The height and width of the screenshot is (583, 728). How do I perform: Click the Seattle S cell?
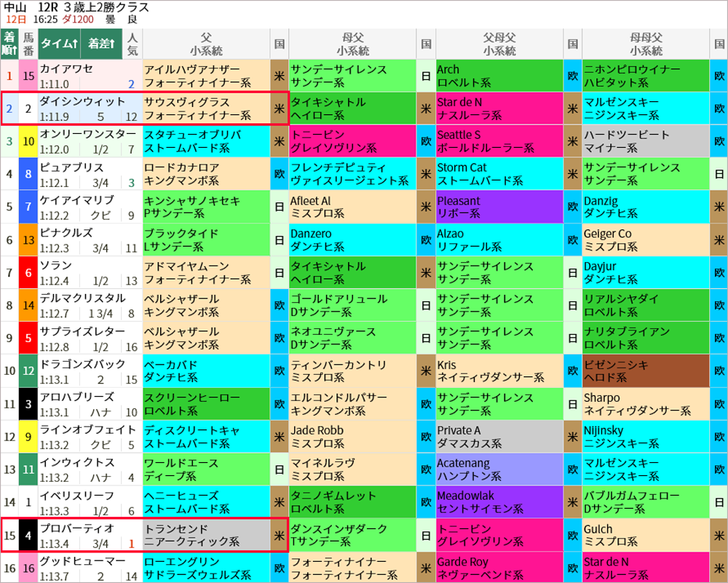(x=499, y=141)
